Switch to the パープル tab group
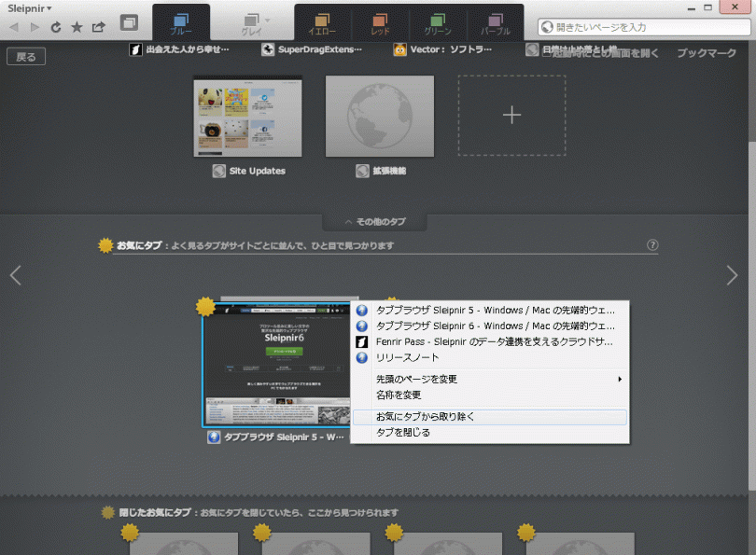Image resolution: width=756 pixels, height=555 pixels. tap(496, 24)
